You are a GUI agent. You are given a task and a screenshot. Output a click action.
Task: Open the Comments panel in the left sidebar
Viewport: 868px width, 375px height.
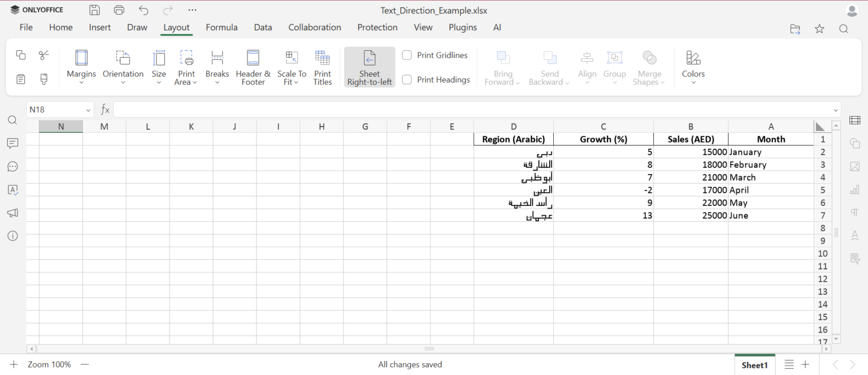(x=12, y=143)
